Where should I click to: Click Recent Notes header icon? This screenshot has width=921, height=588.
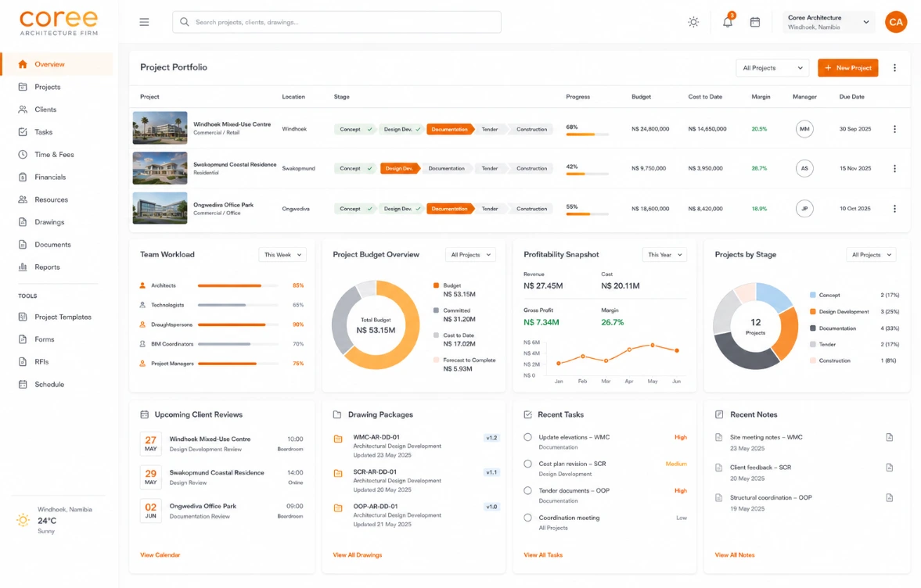pyautogui.click(x=720, y=415)
